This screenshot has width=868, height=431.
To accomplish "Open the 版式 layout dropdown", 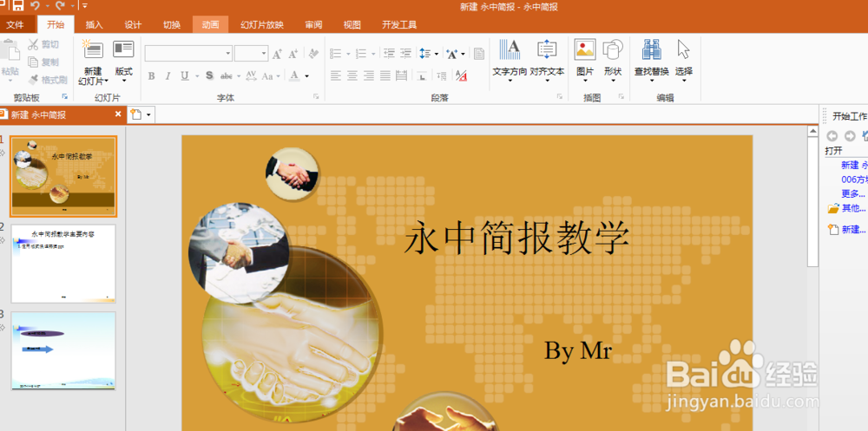I will [123, 62].
